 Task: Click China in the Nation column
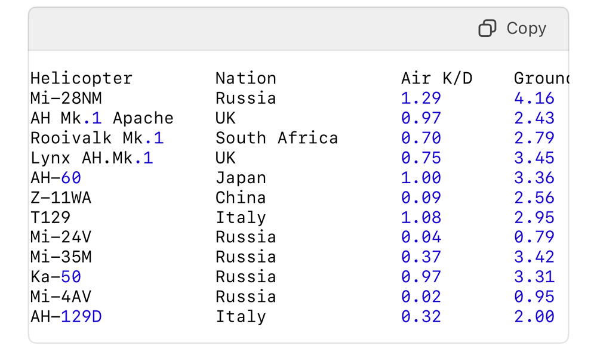241,198
